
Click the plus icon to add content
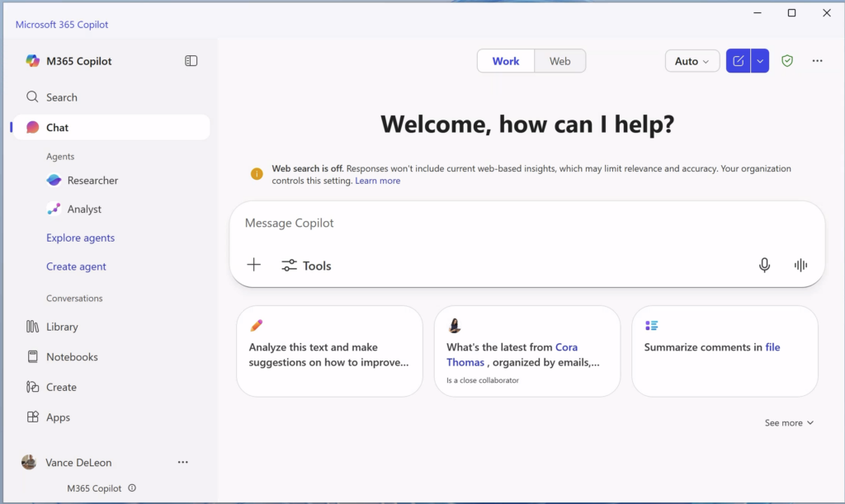(x=254, y=265)
